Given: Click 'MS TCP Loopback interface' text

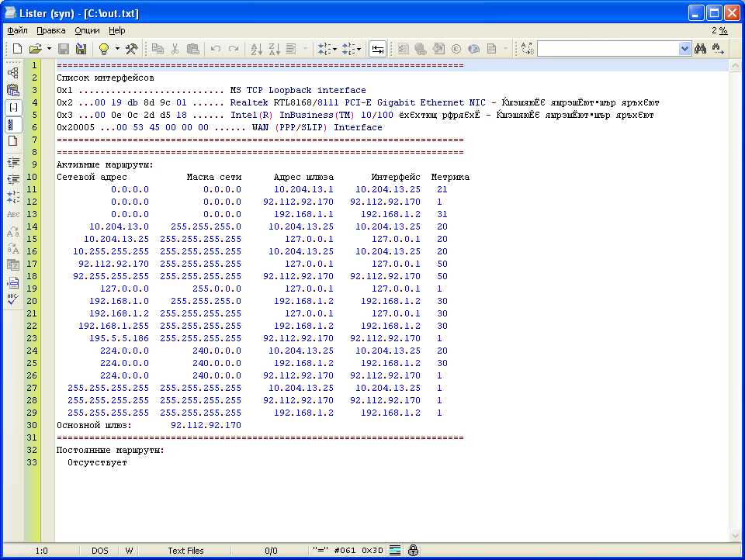Looking at the screenshot, I should [298, 90].
